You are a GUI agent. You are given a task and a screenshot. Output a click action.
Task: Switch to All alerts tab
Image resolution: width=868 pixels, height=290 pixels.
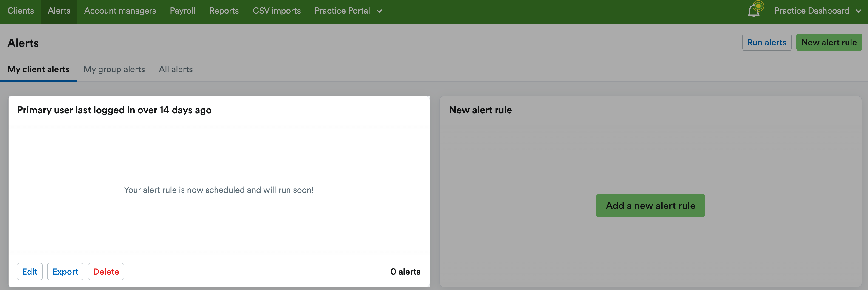click(176, 69)
